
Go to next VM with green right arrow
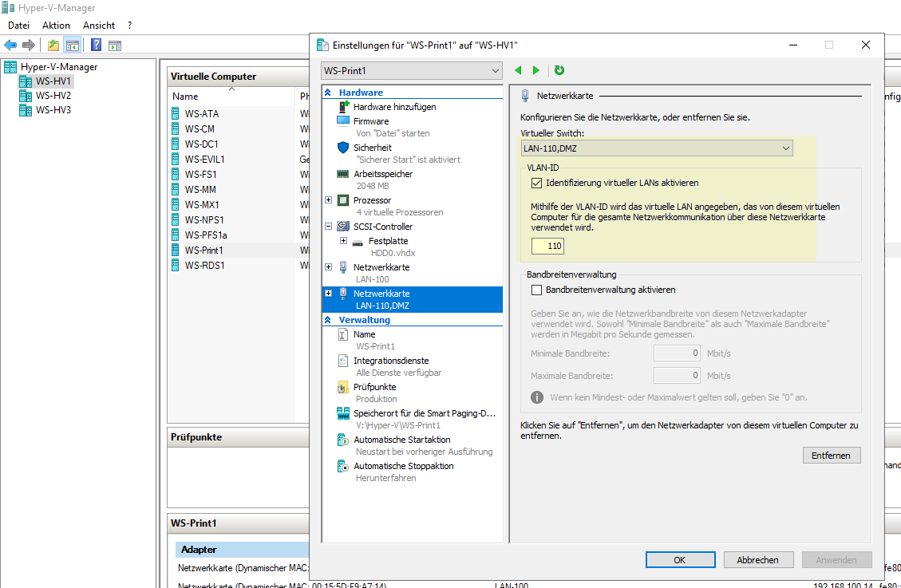point(536,70)
